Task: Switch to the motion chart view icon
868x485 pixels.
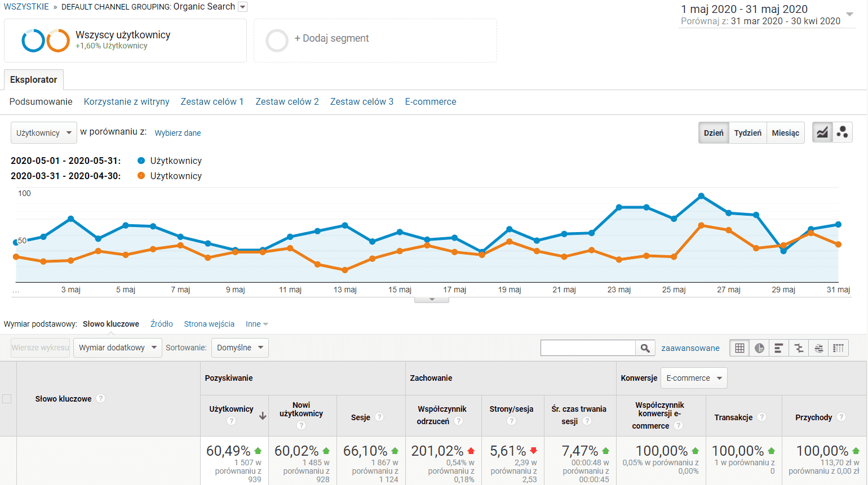Action: (x=843, y=132)
